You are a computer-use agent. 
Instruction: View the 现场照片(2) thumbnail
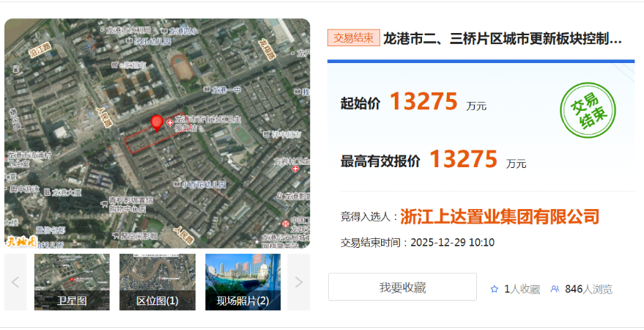tap(243, 282)
